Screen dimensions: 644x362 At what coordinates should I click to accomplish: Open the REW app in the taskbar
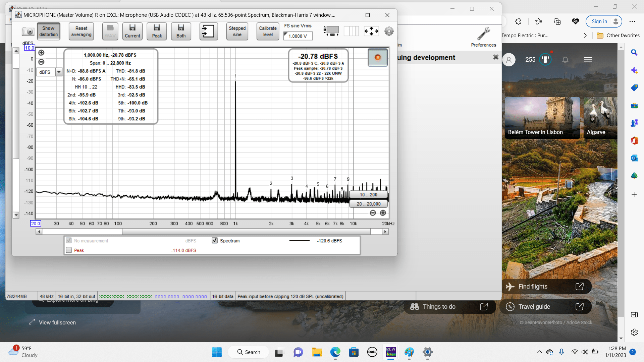(x=391, y=352)
